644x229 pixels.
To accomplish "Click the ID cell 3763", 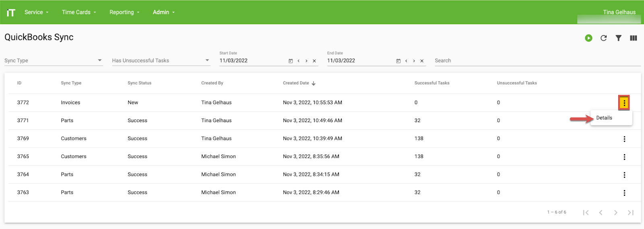I will [23, 192].
